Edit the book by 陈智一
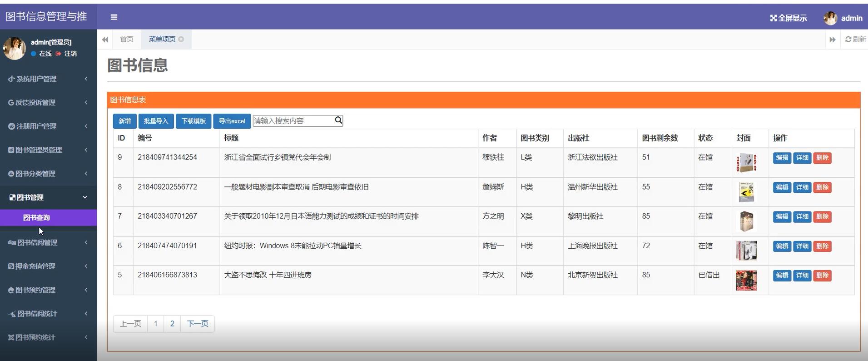Screen dimensions: 868x361 (782, 246)
